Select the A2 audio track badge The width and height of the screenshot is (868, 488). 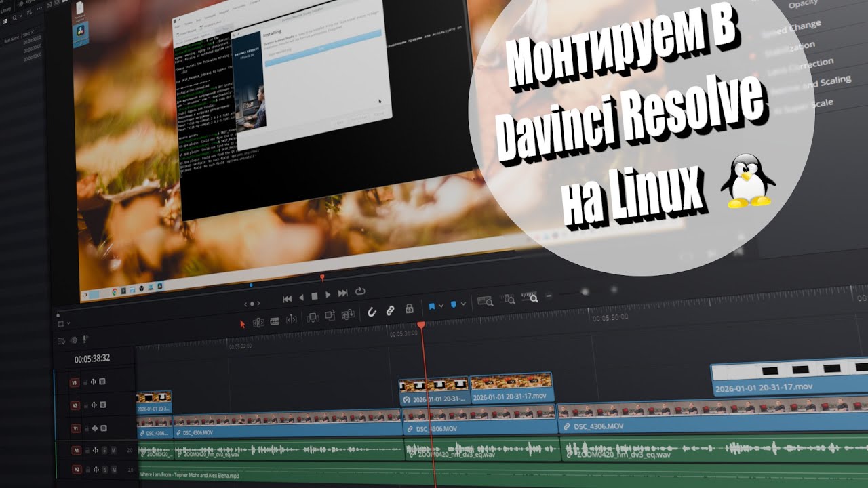click(x=77, y=470)
